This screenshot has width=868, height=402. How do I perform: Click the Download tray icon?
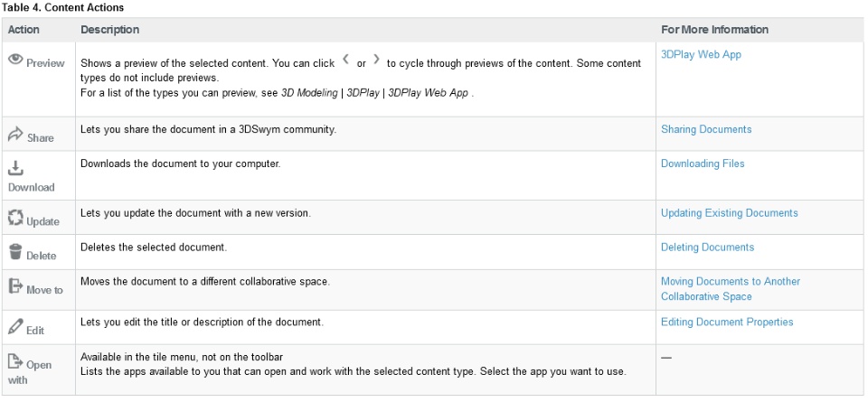(15, 168)
